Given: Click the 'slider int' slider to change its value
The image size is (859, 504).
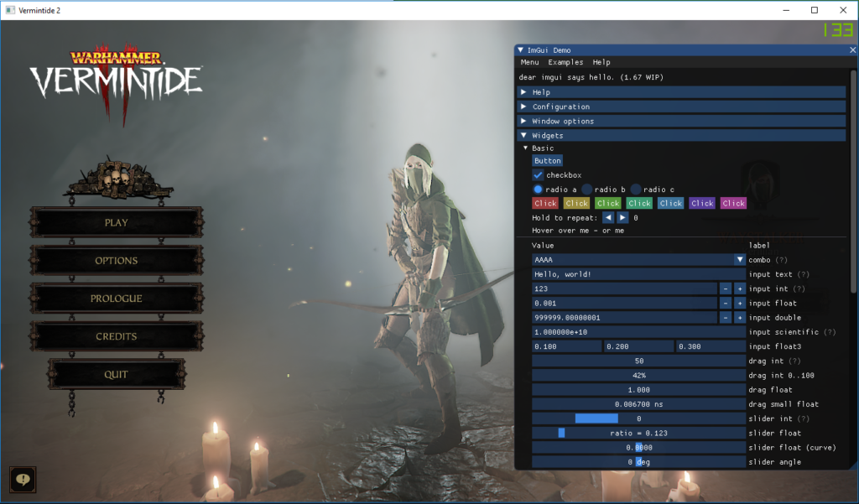Looking at the screenshot, I should tap(636, 418).
